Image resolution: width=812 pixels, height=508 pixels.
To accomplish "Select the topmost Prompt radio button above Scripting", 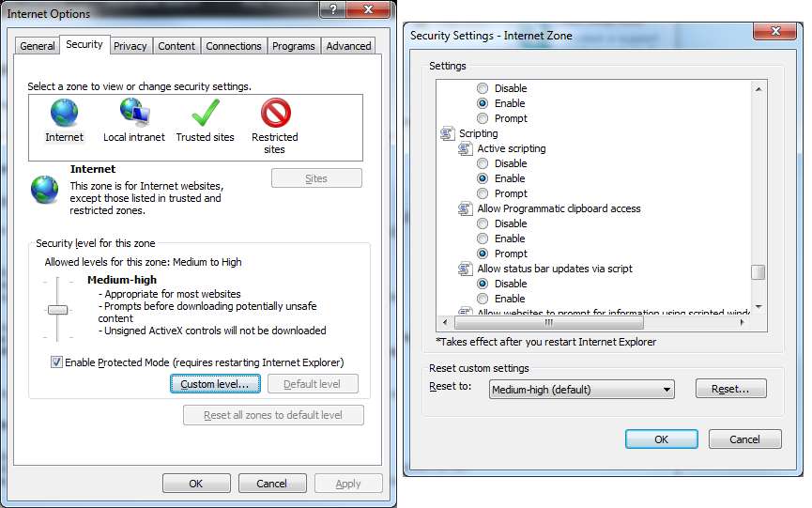I will 483,118.
